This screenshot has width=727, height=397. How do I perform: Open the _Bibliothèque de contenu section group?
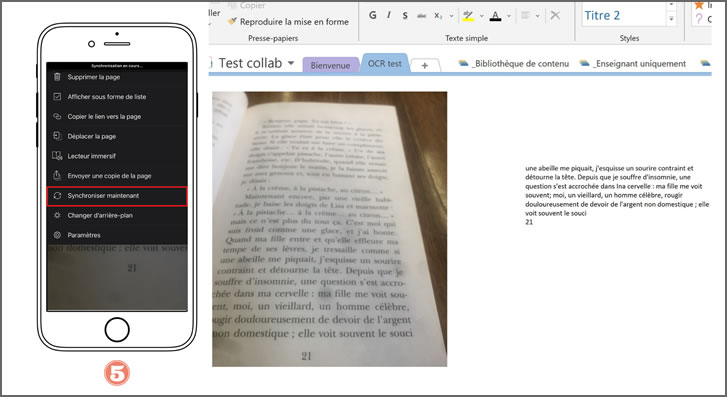tap(514, 64)
